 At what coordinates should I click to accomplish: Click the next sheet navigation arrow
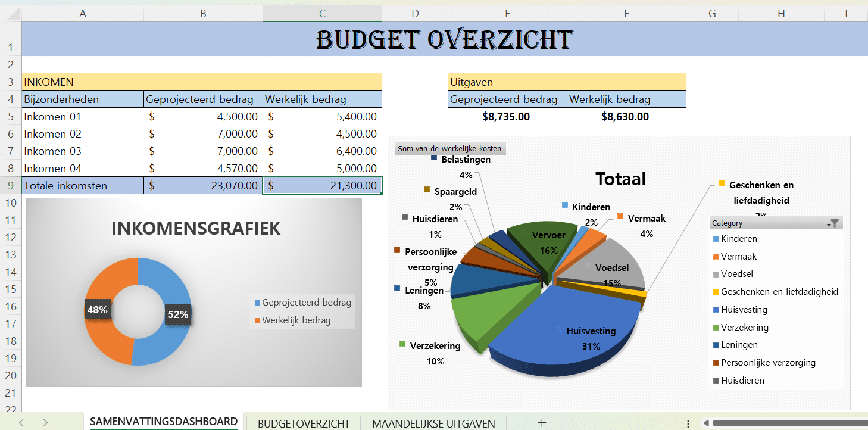point(45,423)
